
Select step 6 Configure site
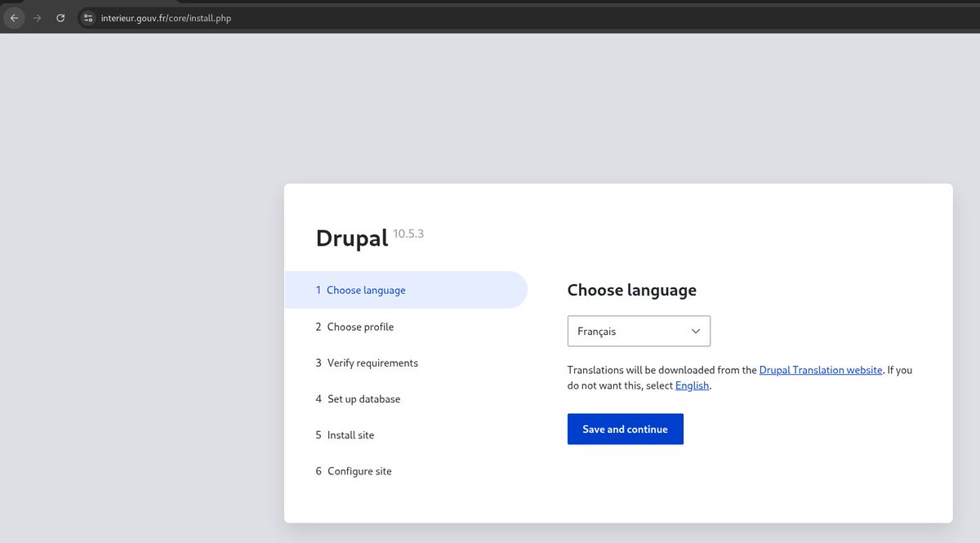pos(354,471)
